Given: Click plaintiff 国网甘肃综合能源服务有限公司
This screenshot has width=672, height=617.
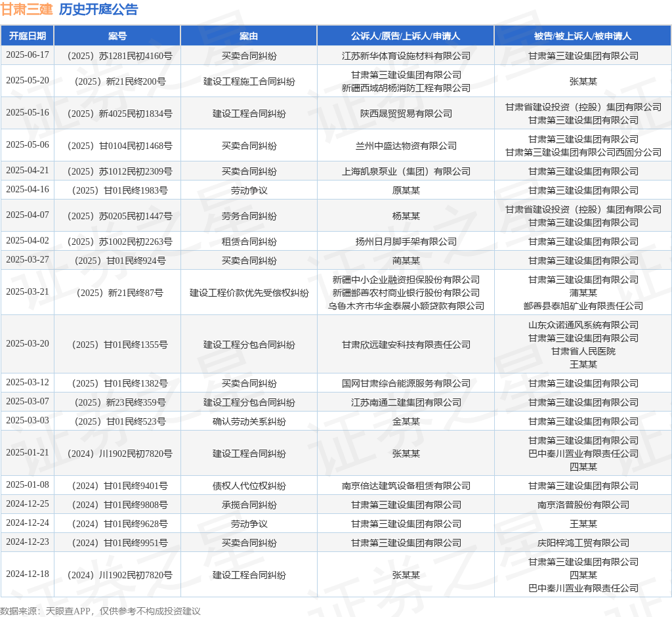Looking at the screenshot, I should [x=406, y=383].
